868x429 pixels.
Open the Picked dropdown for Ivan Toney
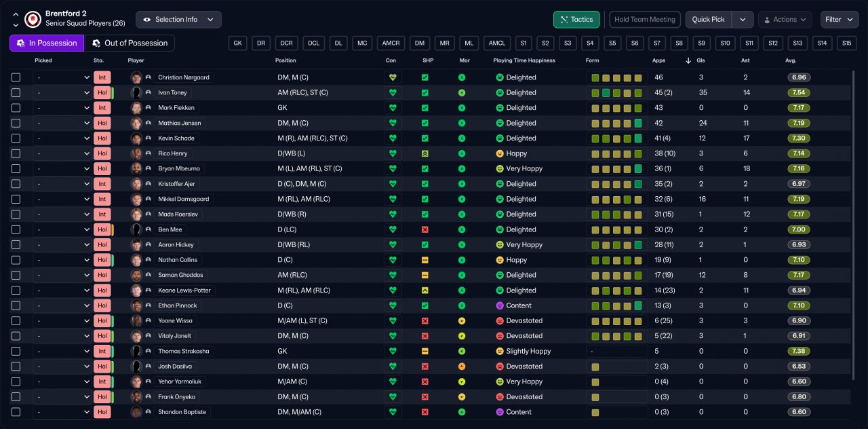click(x=62, y=93)
